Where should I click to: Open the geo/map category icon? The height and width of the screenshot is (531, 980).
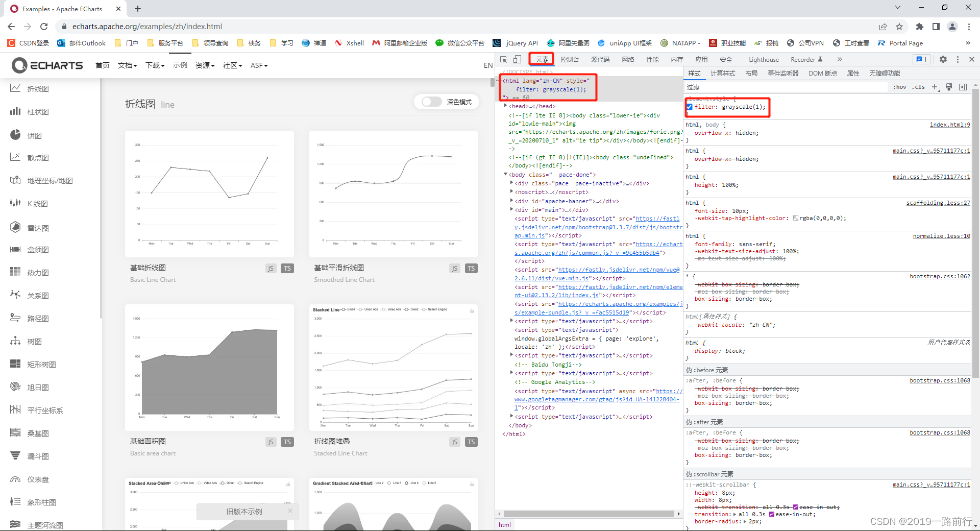(15, 180)
